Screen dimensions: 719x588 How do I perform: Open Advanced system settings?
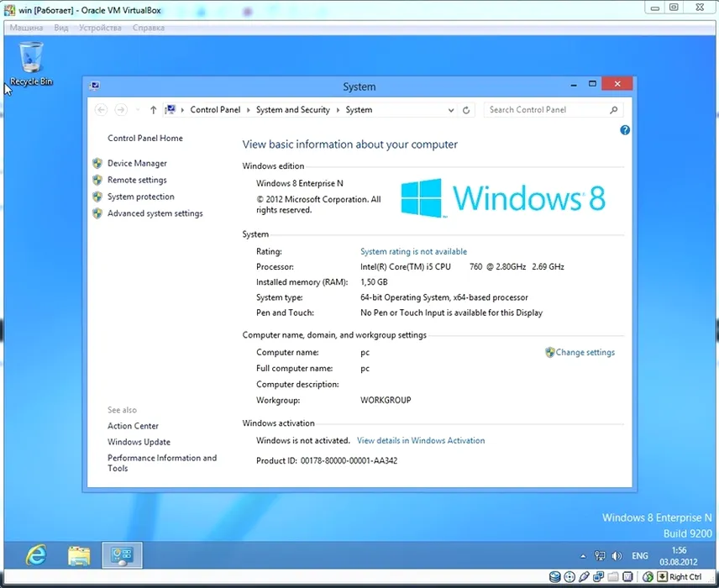coord(155,213)
